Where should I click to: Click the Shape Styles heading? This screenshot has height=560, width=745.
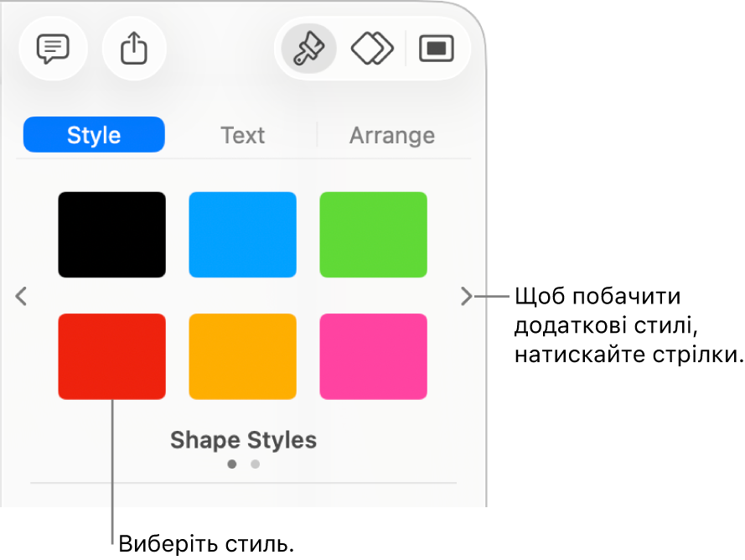point(243,440)
